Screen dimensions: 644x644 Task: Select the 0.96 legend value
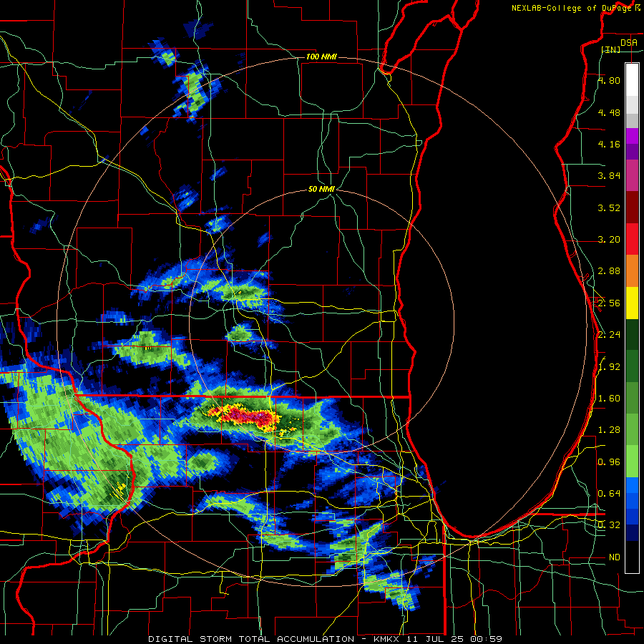click(x=609, y=462)
